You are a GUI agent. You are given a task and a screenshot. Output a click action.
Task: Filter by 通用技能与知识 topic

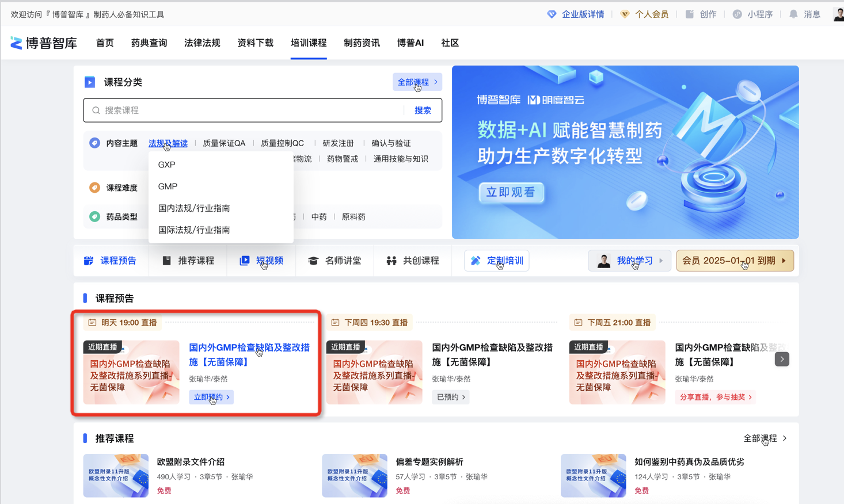click(x=401, y=159)
